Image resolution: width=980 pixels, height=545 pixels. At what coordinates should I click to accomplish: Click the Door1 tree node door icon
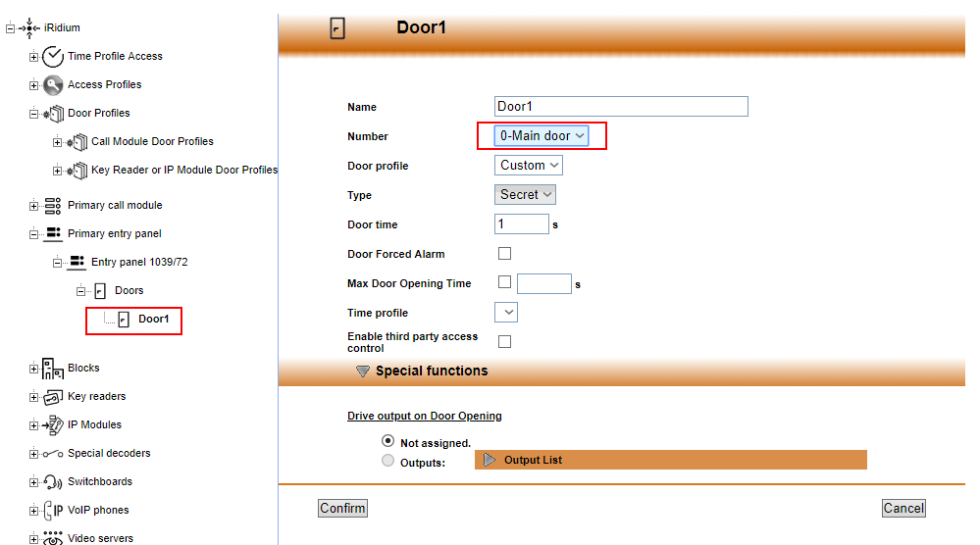[x=124, y=319]
